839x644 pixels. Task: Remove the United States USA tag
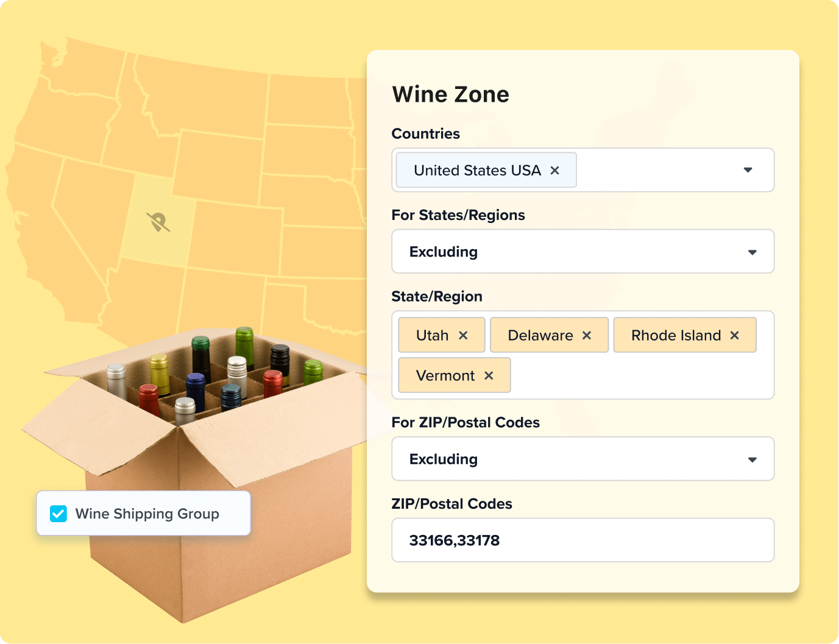click(x=554, y=171)
